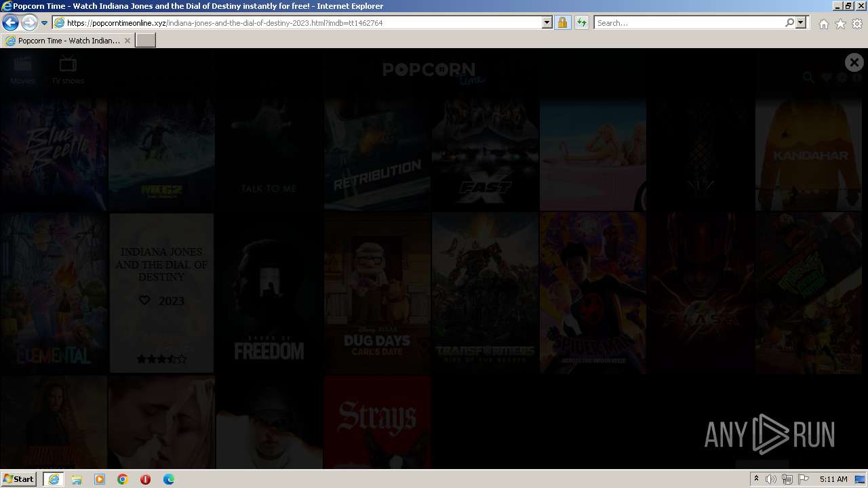Launch Opera from the taskbar
Screen dimensions: 868x488
(x=146, y=479)
